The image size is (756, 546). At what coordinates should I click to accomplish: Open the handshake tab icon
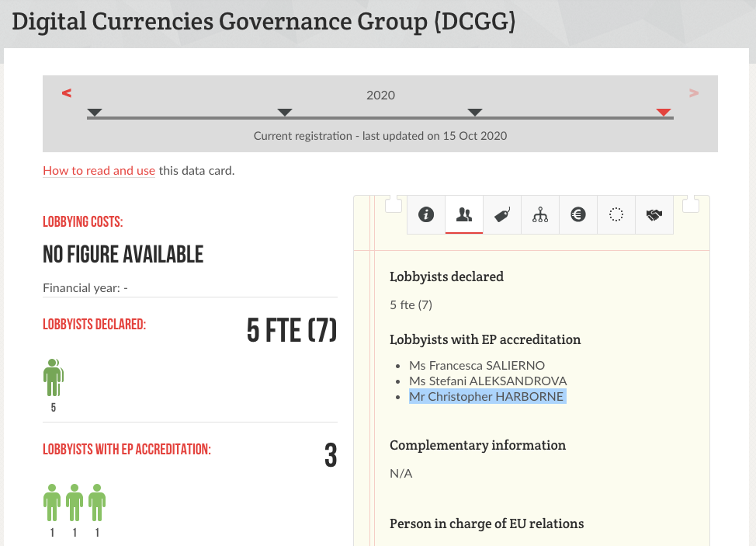click(x=654, y=214)
